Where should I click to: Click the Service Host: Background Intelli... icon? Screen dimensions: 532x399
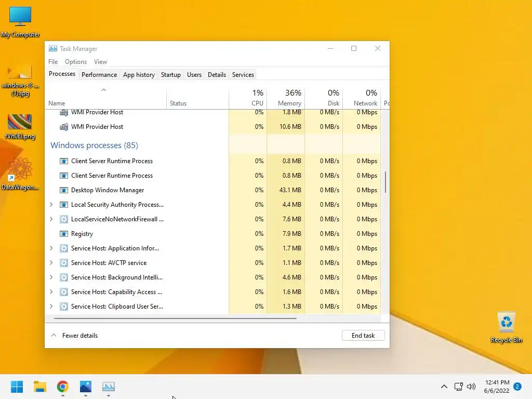pos(64,277)
